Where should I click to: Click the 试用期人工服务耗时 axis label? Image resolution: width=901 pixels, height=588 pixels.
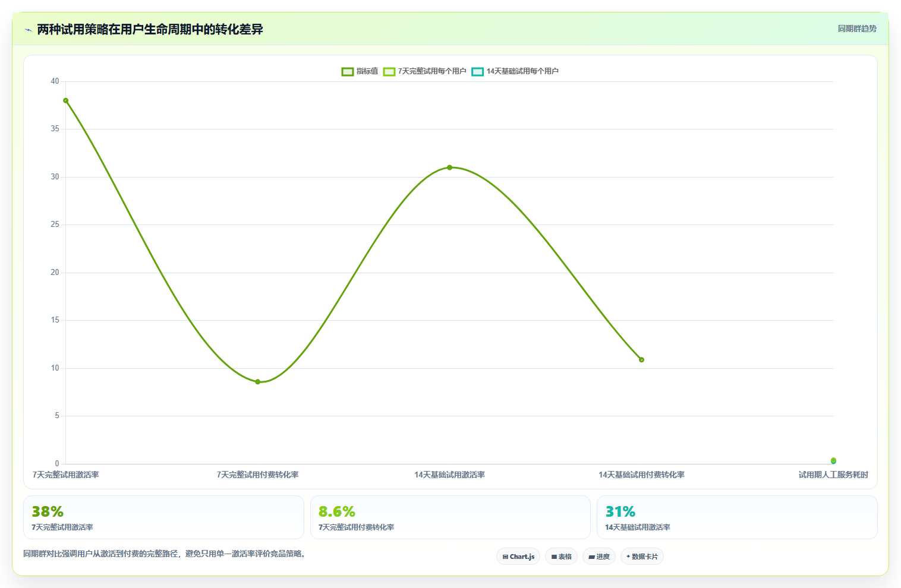(833, 475)
